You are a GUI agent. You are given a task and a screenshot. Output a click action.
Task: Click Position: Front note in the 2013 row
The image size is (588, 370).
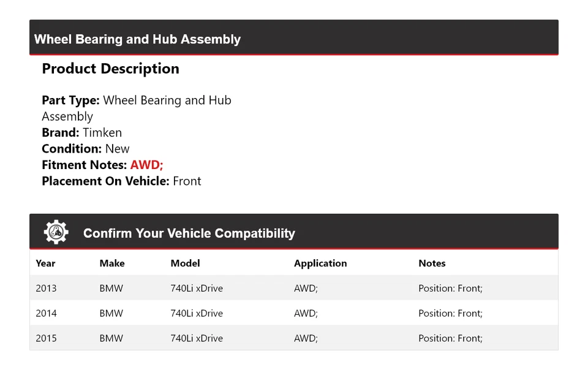pos(450,288)
